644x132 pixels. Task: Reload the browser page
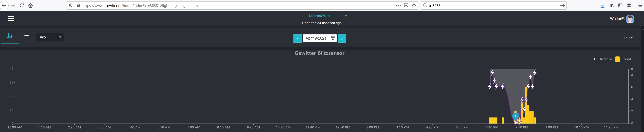(22, 6)
